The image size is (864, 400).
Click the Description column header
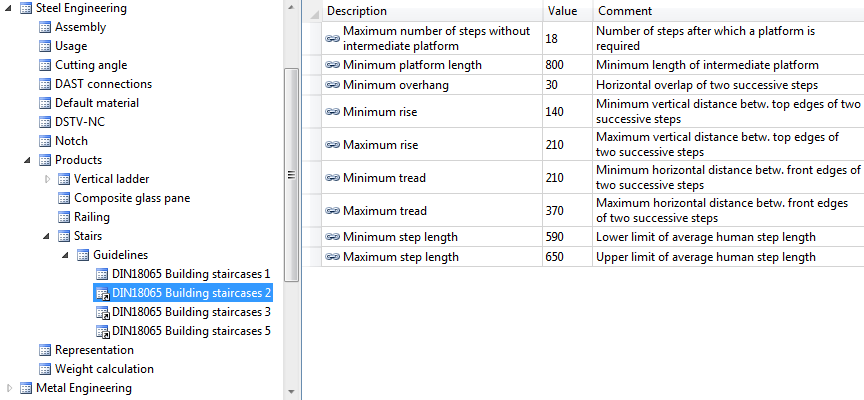432,11
